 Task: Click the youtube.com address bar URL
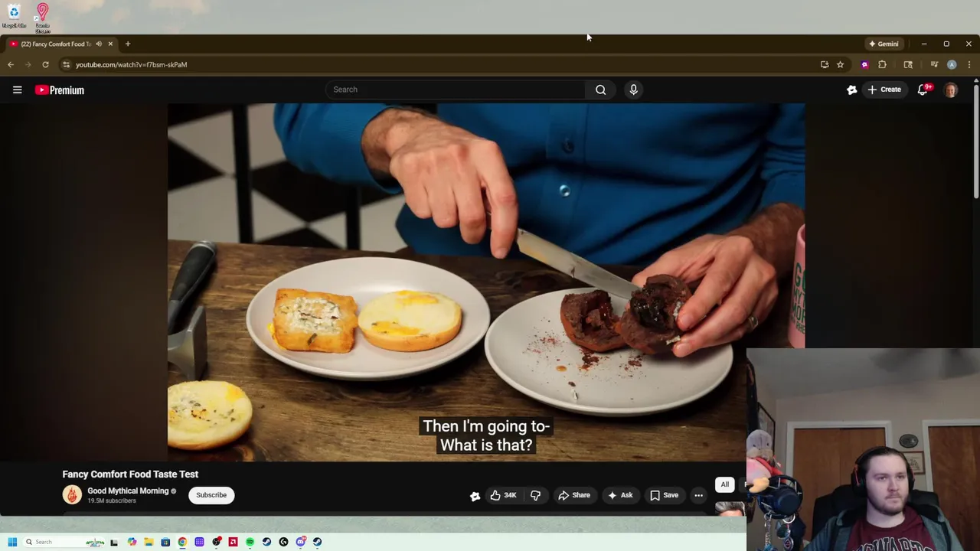point(131,65)
